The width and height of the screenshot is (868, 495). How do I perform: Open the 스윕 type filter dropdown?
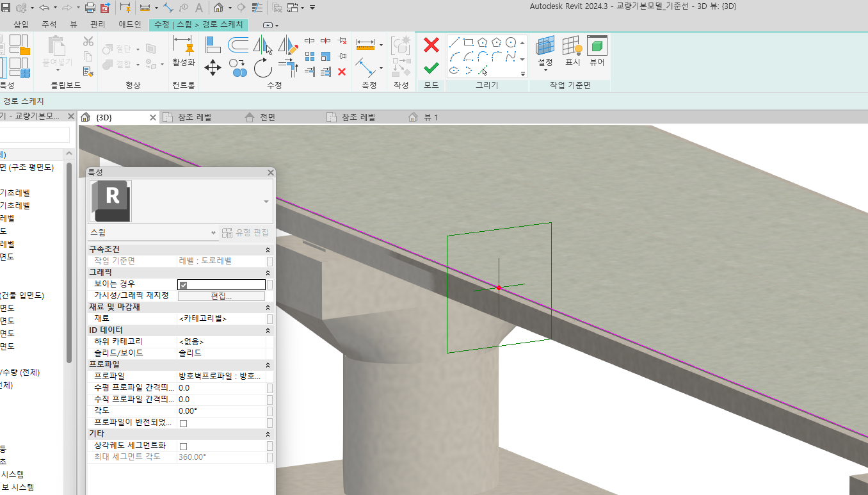(214, 232)
